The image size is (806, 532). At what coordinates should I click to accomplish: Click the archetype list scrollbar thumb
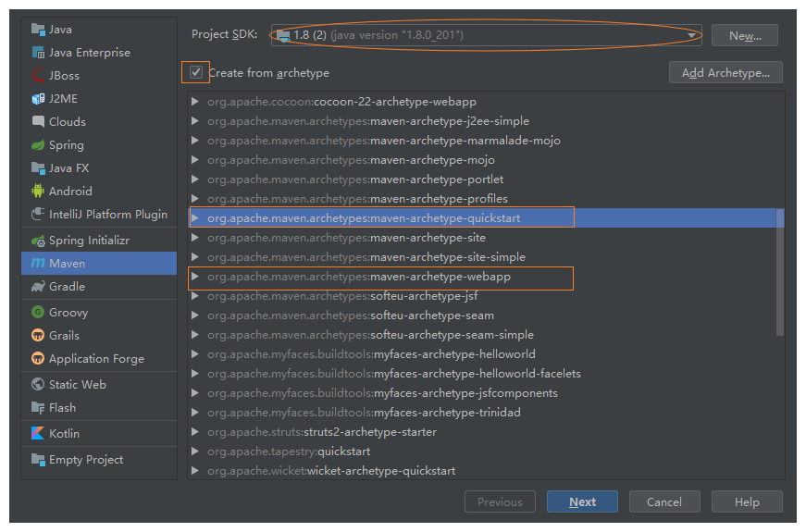[780, 272]
